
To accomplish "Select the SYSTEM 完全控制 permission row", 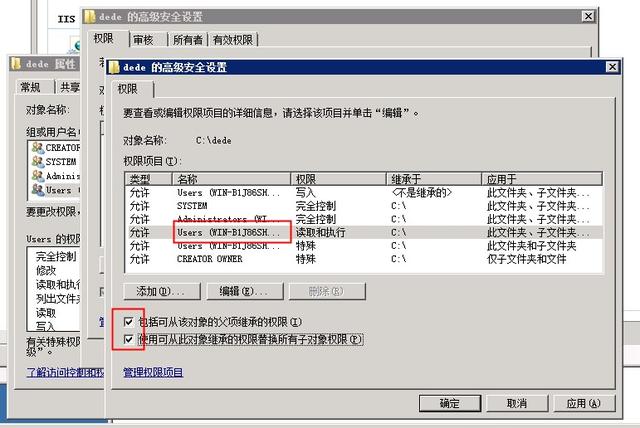I will [363, 206].
